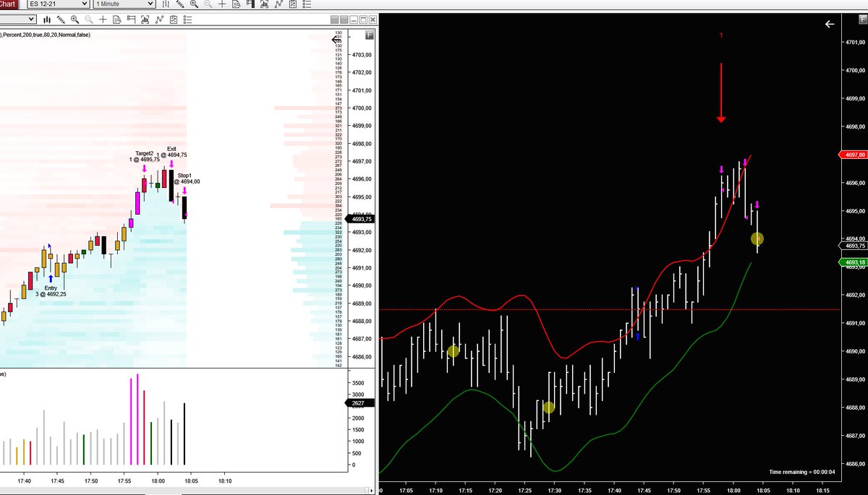The height and width of the screenshot is (495, 868).
Task: Open Chart Trader icon in the ES 12-21 toolbar
Action: [250, 4]
